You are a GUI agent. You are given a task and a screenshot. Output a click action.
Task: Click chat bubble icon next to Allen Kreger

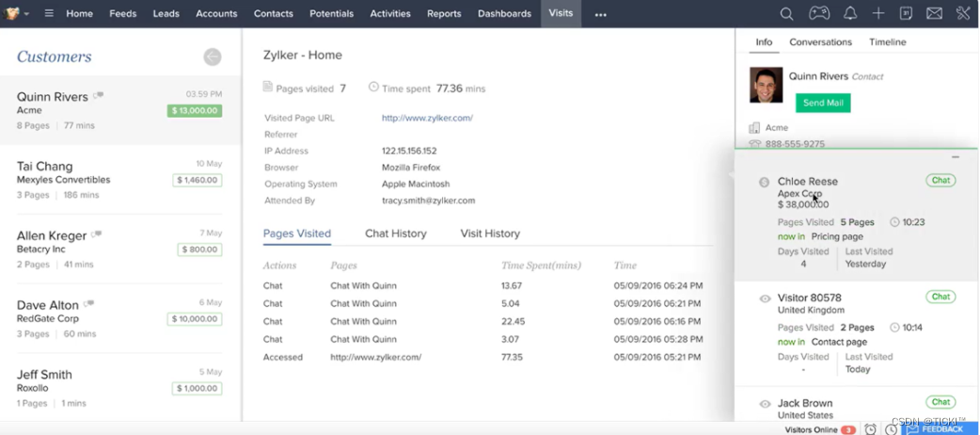pos(96,234)
